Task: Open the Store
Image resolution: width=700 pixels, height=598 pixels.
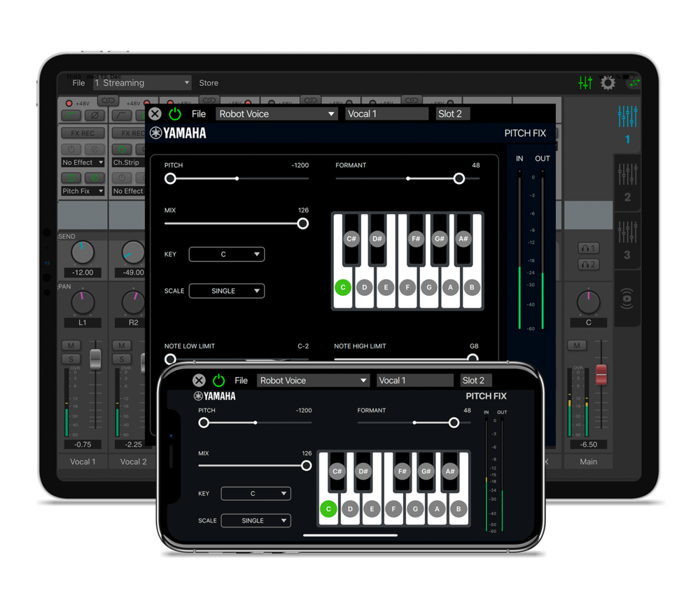Action: point(209,83)
